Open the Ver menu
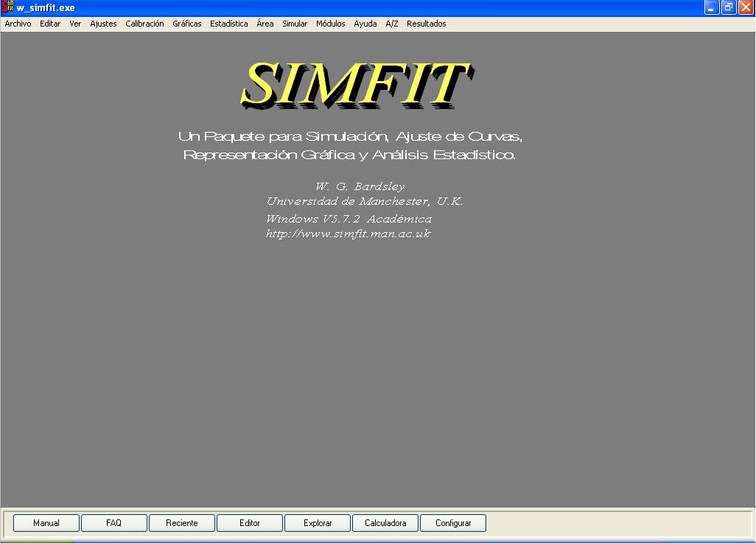Screen dimensions: 756x543 [x=75, y=24]
